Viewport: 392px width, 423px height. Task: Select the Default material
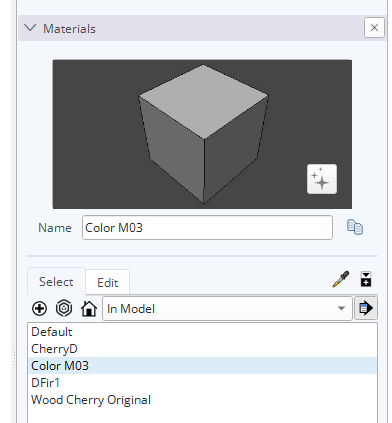(x=203, y=332)
